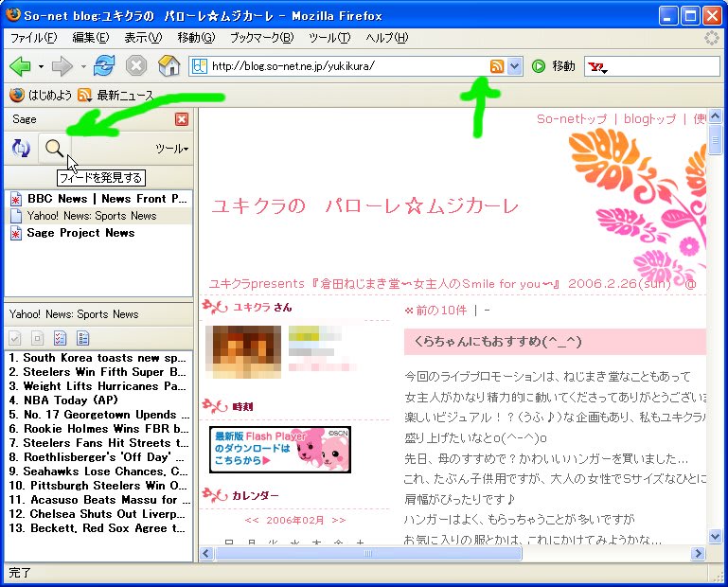Viewport: 728px width, 587px height.
Task: Open the 表示(V) menu
Action: pos(143,38)
